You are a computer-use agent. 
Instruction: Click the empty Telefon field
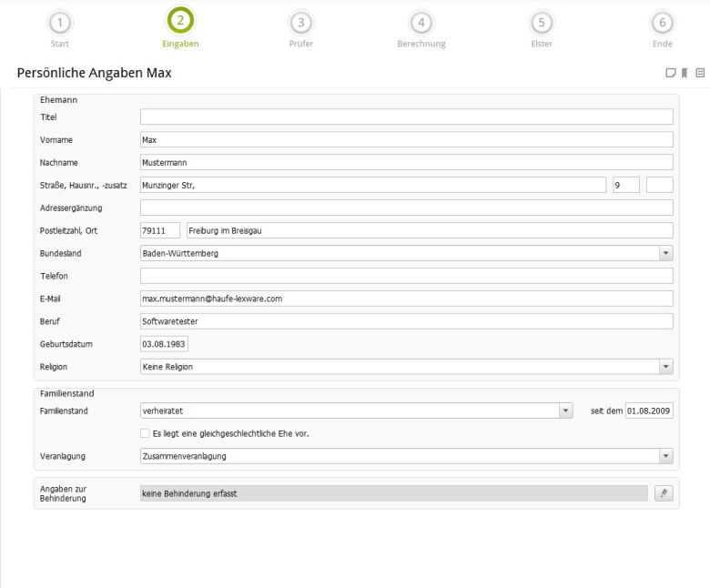click(x=406, y=276)
